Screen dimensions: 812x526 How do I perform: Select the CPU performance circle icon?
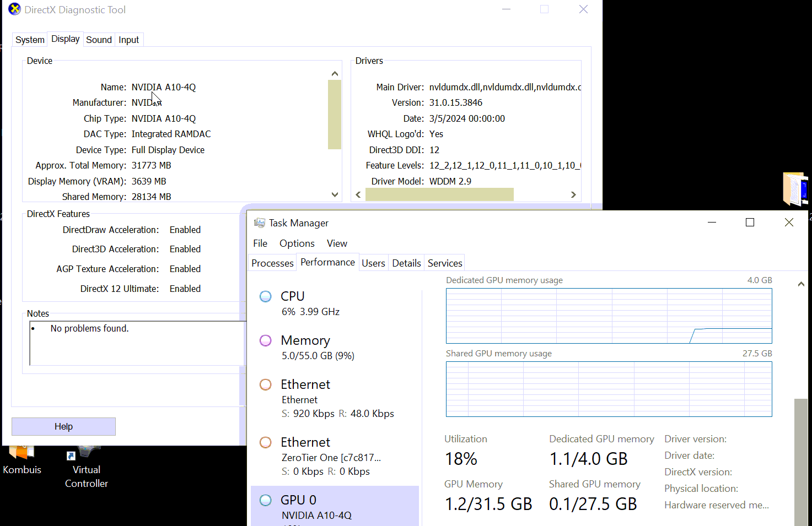tap(266, 296)
